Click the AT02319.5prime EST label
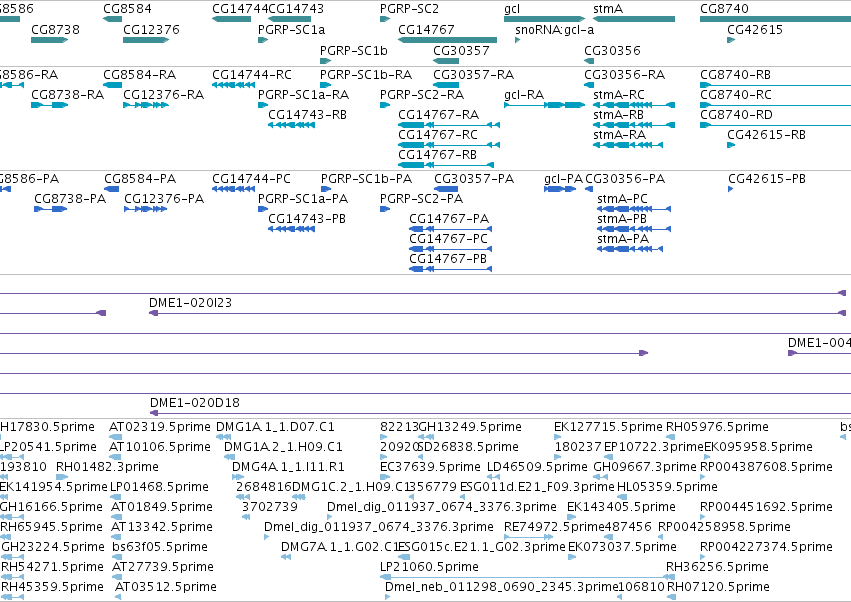This screenshot has width=851, height=602. [x=160, y=427]
